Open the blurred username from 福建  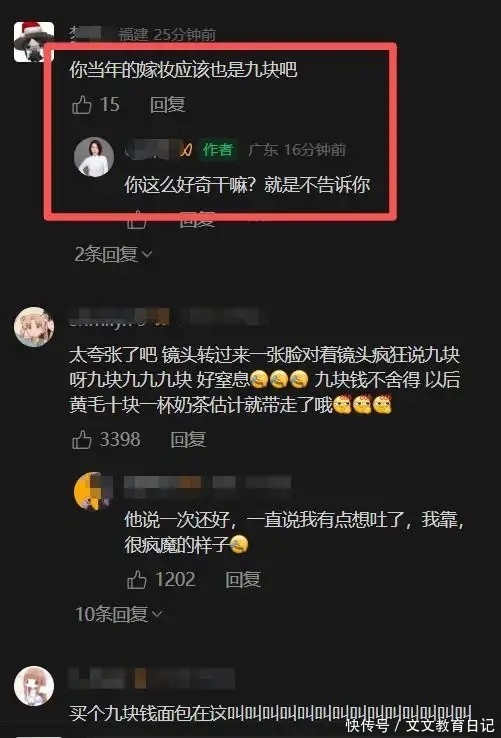coord(89,34)
